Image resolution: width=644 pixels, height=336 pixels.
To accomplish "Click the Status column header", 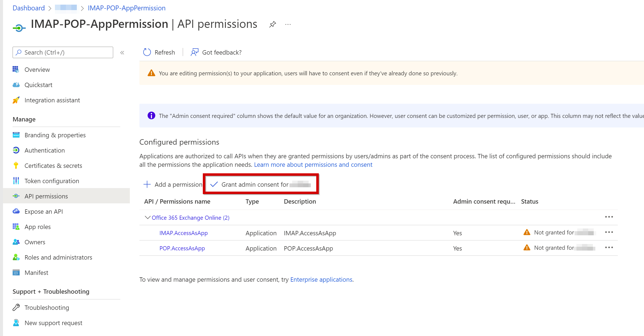I will (x=529, y=201).
